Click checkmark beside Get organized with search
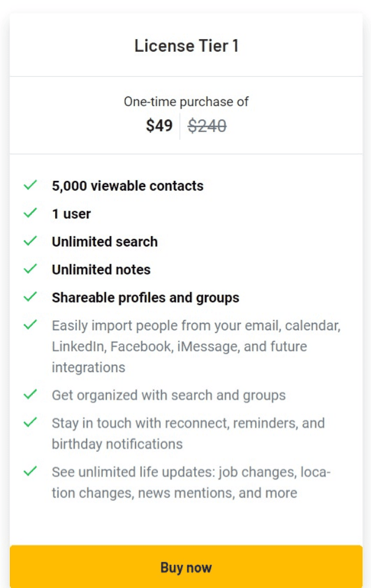This screenshot has height=588, width=371. click(30, 394)
